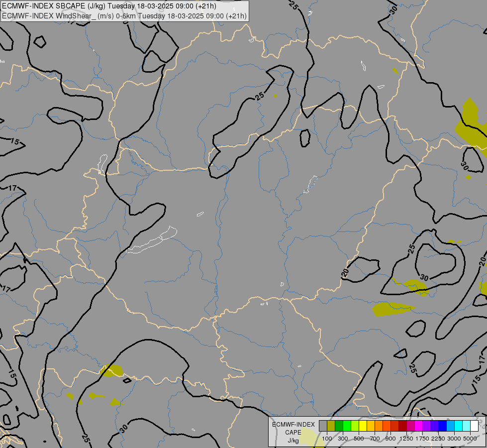Select the dark maroon-red legend swatch

pos(403,426)
